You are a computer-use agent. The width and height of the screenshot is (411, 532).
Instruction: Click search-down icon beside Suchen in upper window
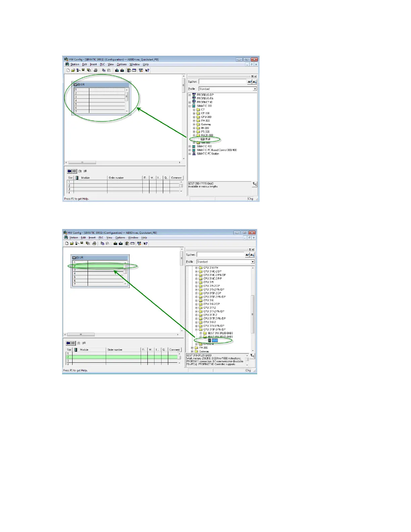pyautogui.click(x=255, y=82)
